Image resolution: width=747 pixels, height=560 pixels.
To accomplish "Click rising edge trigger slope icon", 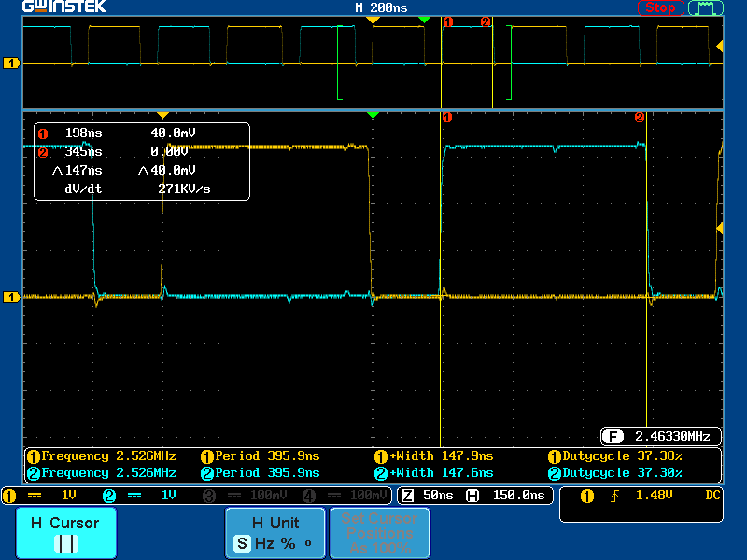I will click(614, 497).
